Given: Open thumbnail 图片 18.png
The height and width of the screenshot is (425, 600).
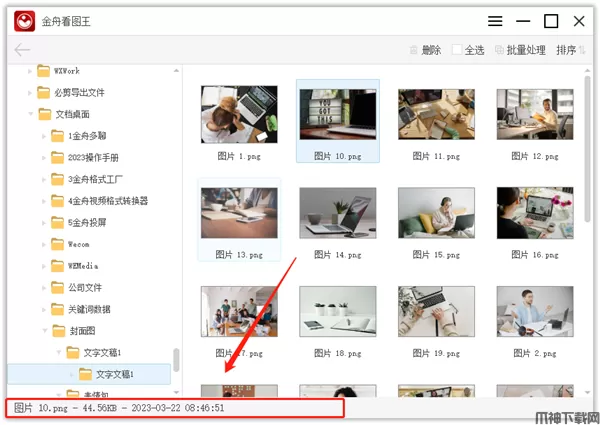Looking at the screenshot, I should click(338, 311).
